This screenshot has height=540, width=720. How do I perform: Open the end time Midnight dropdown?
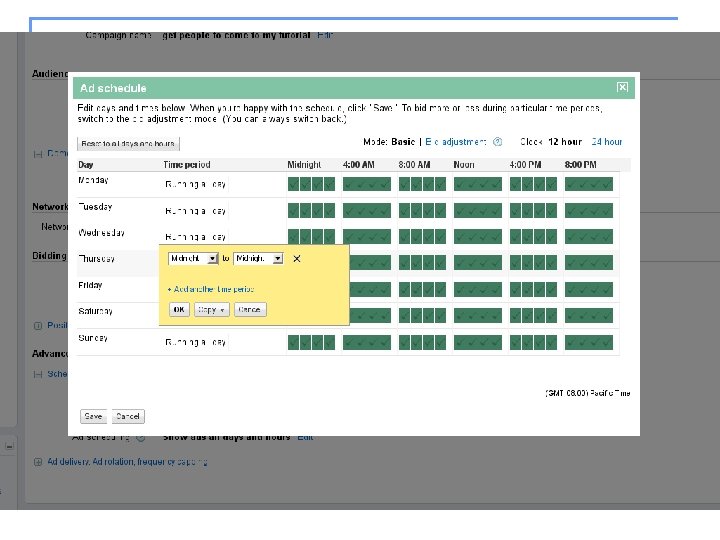(x=258, y=259)
